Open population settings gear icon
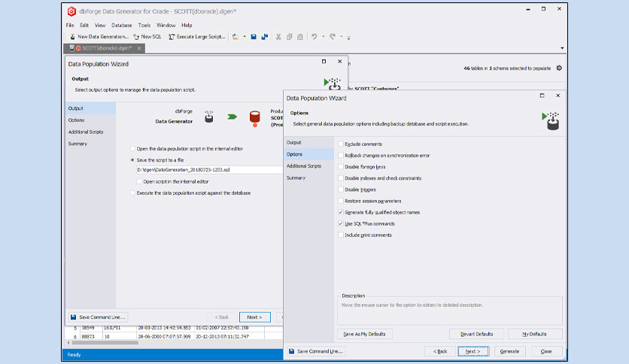The height and width of the screenshot is (364, 629). click(x=559, y=68)
